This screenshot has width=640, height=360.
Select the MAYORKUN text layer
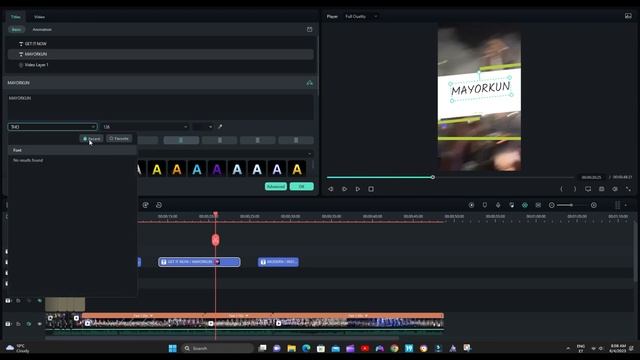click(161, 54)
